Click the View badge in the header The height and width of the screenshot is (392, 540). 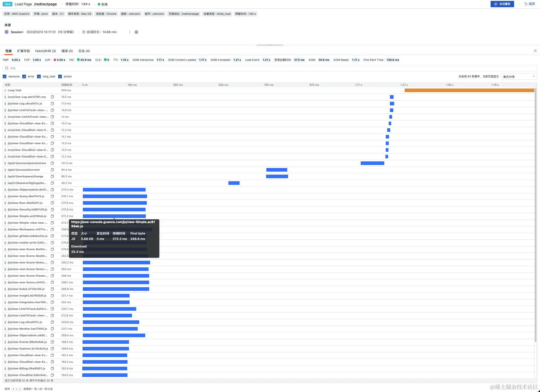pyautogui.click(x=8, y=4)
